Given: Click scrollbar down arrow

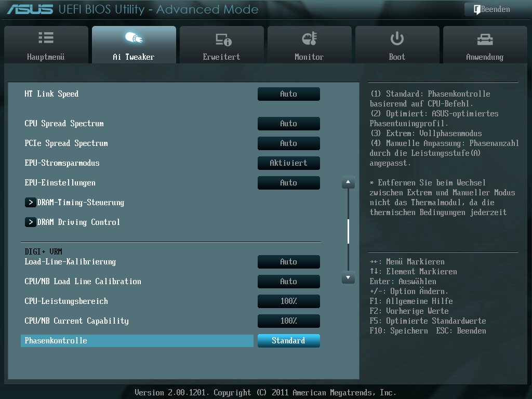Looking at the screenshot, I should pos(348,277).
